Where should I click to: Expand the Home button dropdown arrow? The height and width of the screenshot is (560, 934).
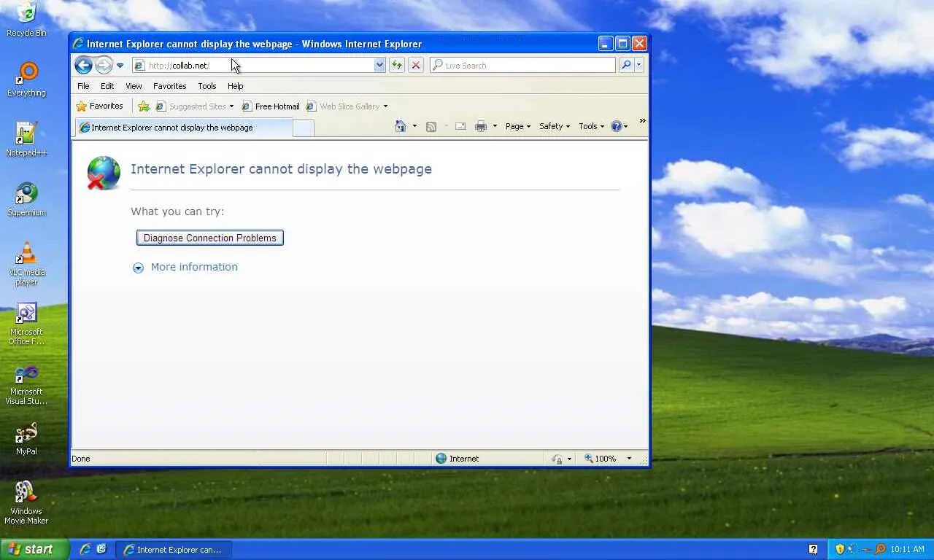tap(414, 126)
